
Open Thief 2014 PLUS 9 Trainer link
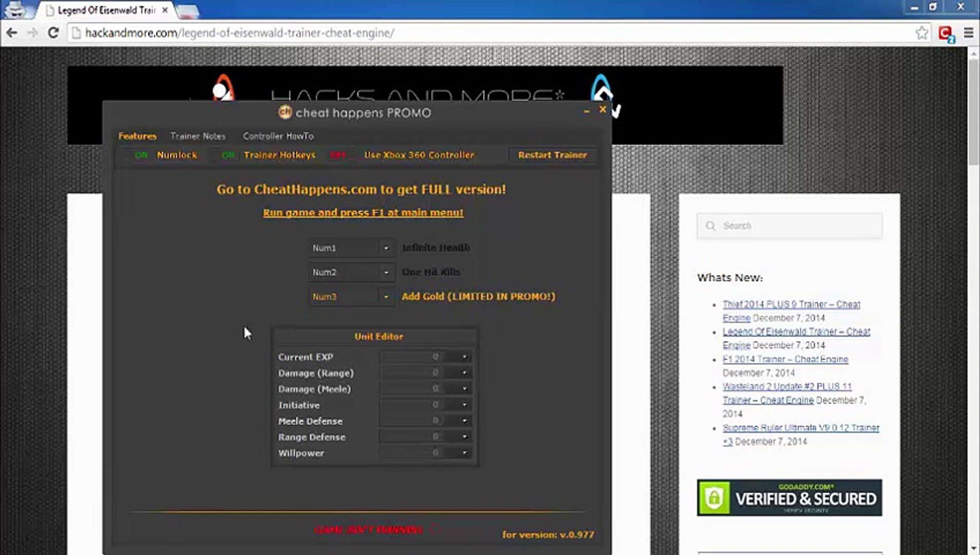point(791,311)
